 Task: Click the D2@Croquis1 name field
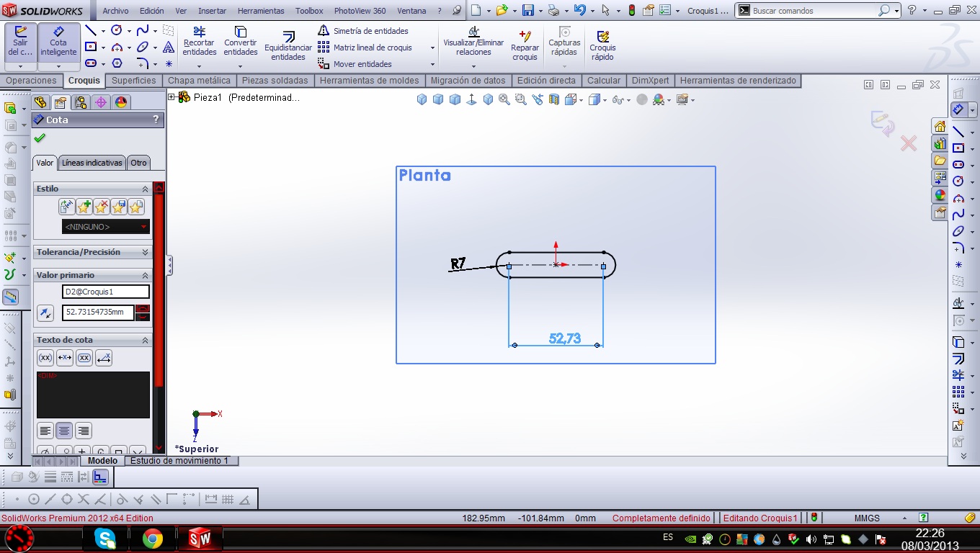(105, 292)
